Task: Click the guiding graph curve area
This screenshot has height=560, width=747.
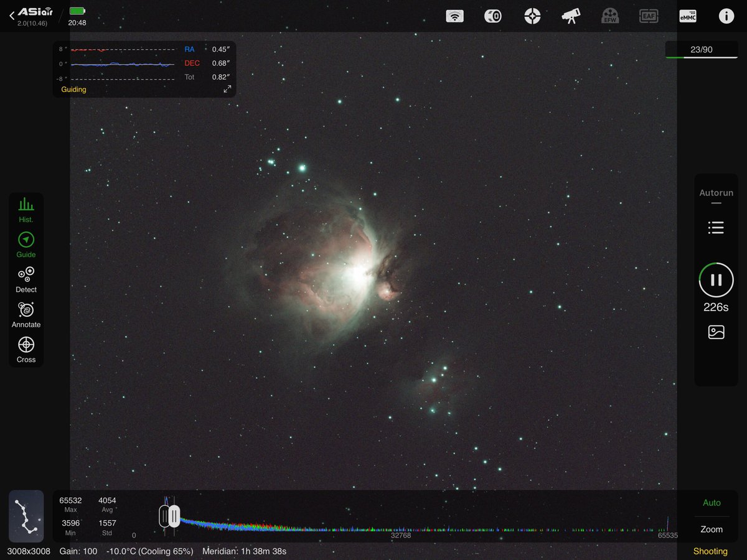Action: (123, 64)
